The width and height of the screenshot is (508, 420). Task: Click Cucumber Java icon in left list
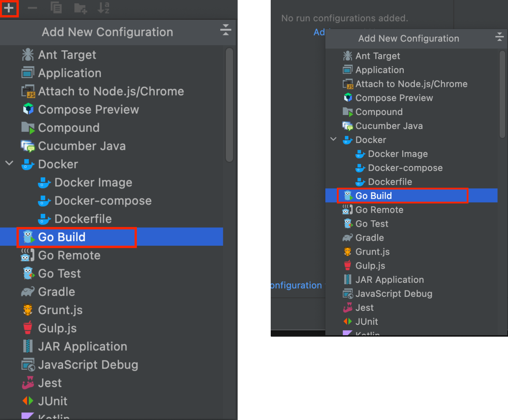point(28,146)
